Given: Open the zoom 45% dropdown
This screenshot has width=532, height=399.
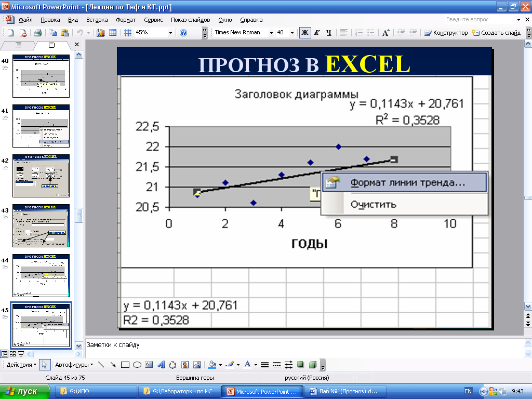Looking at the screenshot, I should [170, 33].
